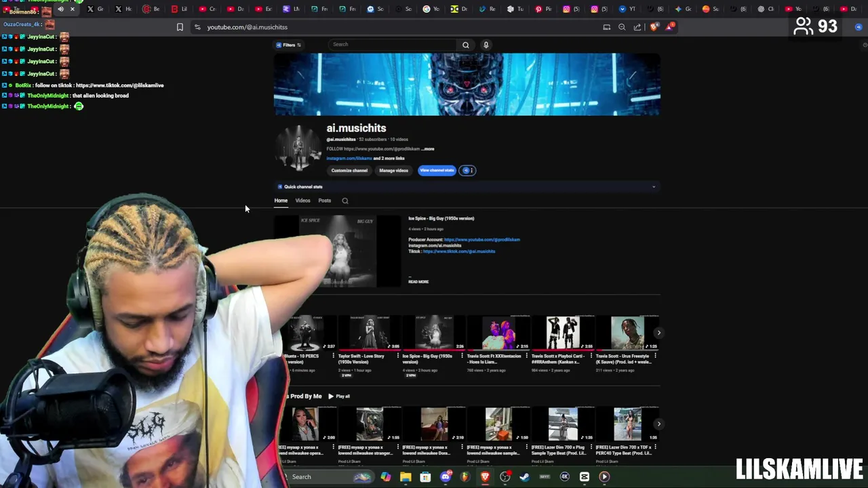Click Manage videos button
Viewport: 868px width, 488px height.
coord(393,170)
